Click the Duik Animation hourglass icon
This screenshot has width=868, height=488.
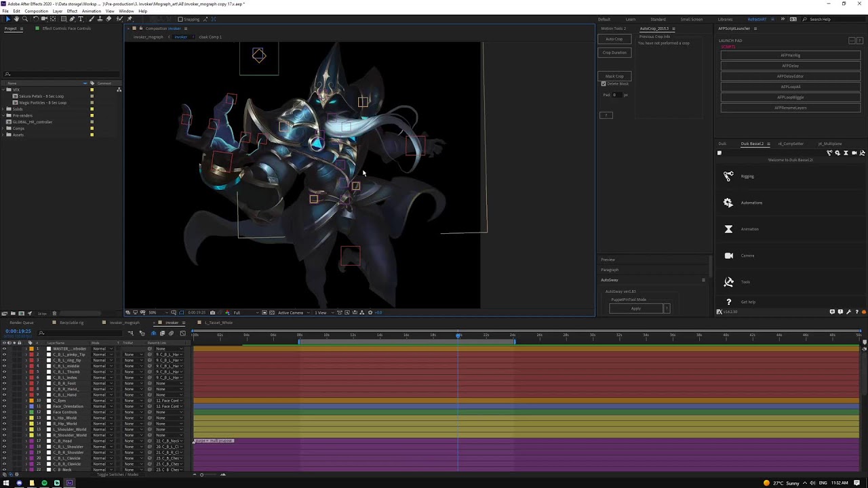point(728,229)
